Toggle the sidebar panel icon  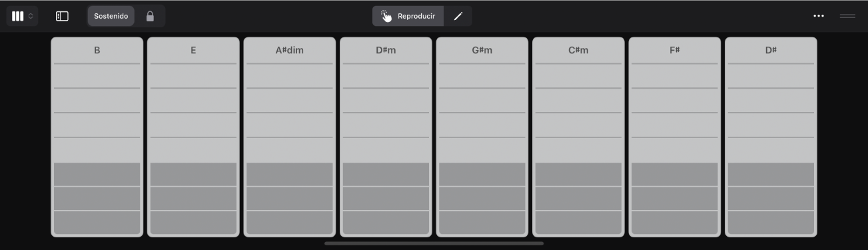(x=62, y=16)
